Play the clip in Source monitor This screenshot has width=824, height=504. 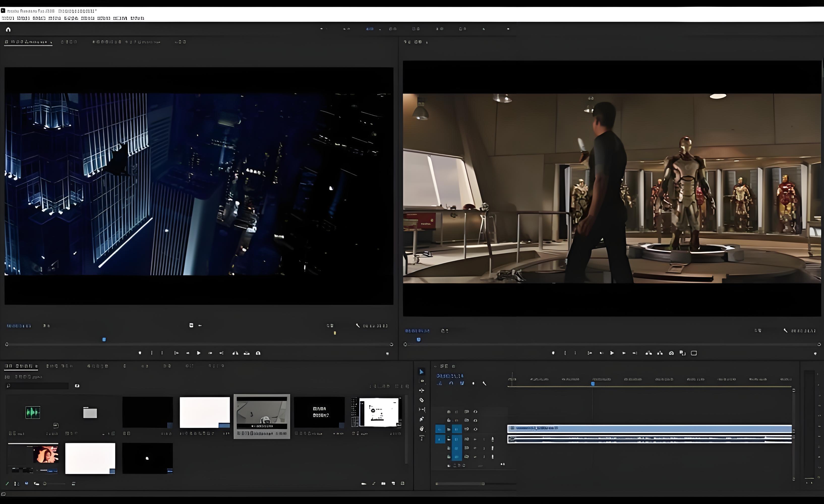point(199,353)
